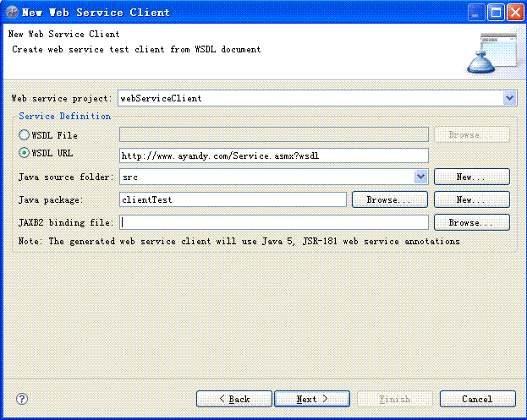This screenshot has height=420, width=527.
Task: Click the Service Definition group label
Action: coord(64,116)
